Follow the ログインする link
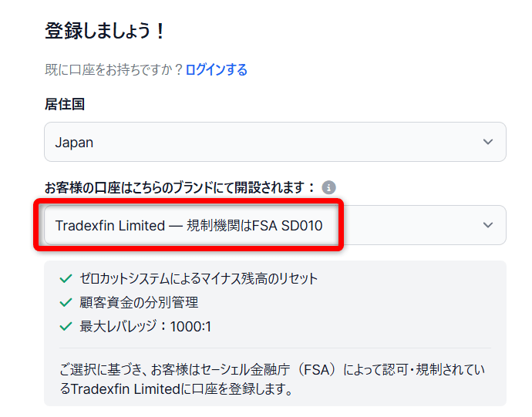Image resolution: width=532 pixels, height=417 pixels. pos(217,70)
